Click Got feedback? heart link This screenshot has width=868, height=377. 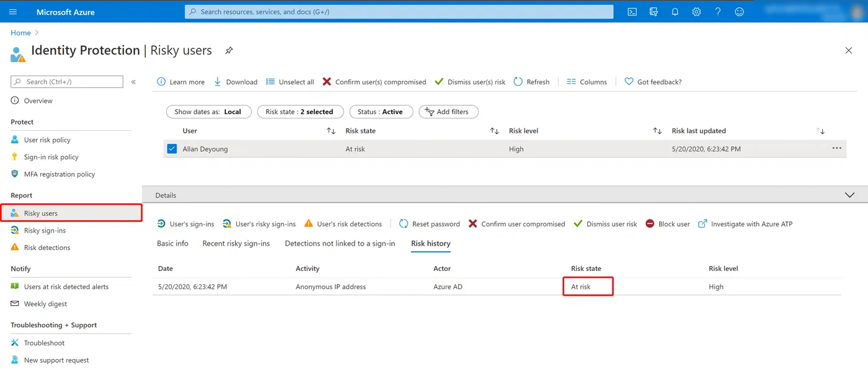(653, 82)
